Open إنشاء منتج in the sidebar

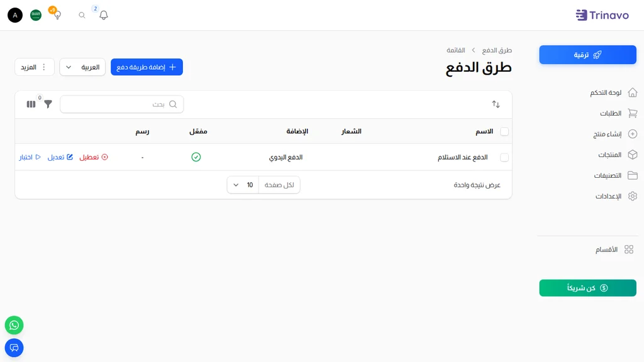608,134
